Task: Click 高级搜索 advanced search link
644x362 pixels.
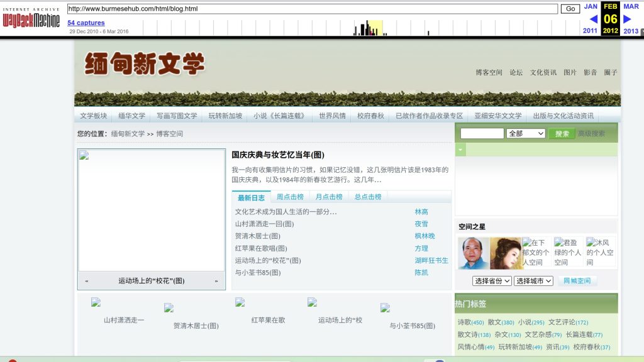Action: 591,133
